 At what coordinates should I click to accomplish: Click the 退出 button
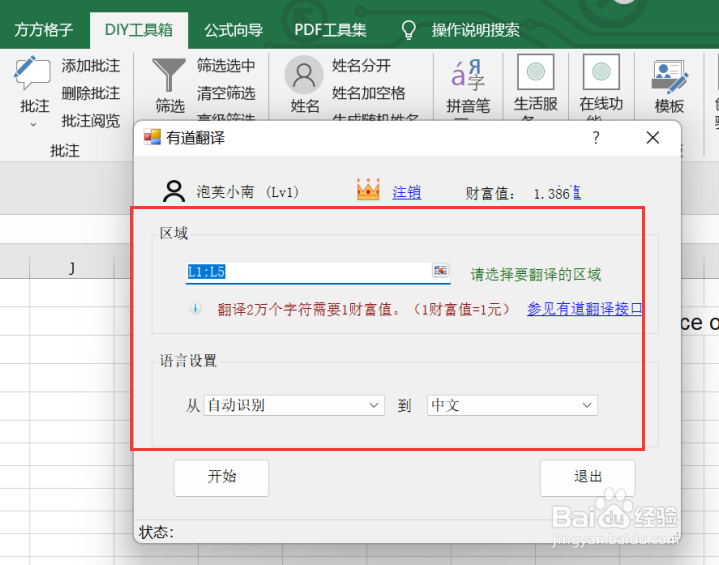[588, 477]
